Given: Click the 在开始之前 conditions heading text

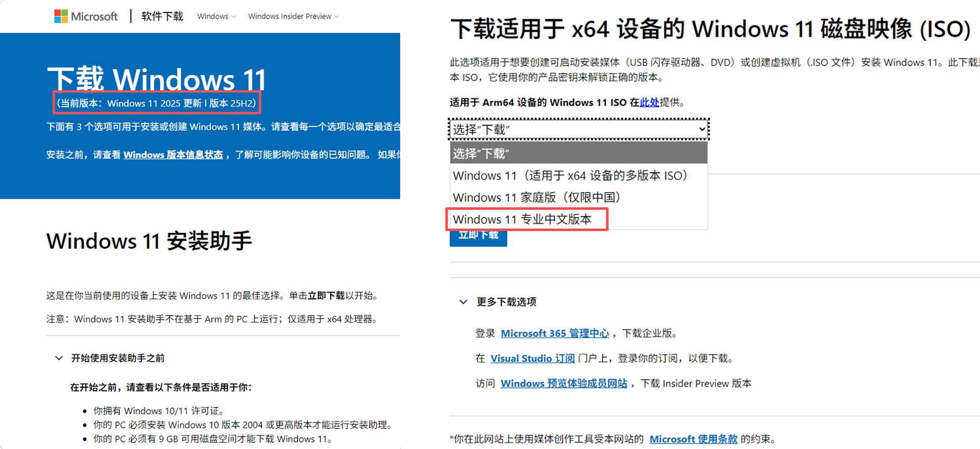Looking at the screenshot, I should (x=161, y=387).
